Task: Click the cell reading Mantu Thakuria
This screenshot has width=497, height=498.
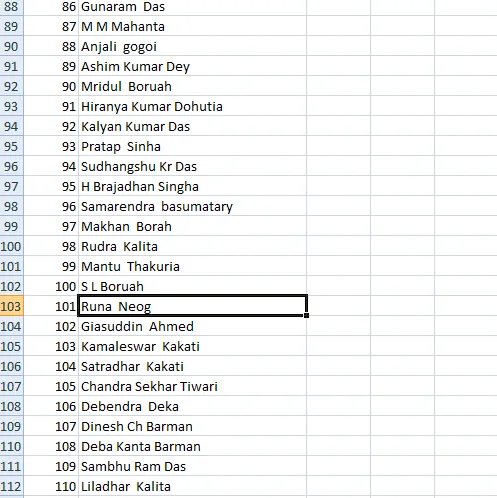Action: [x=192, y=266]
